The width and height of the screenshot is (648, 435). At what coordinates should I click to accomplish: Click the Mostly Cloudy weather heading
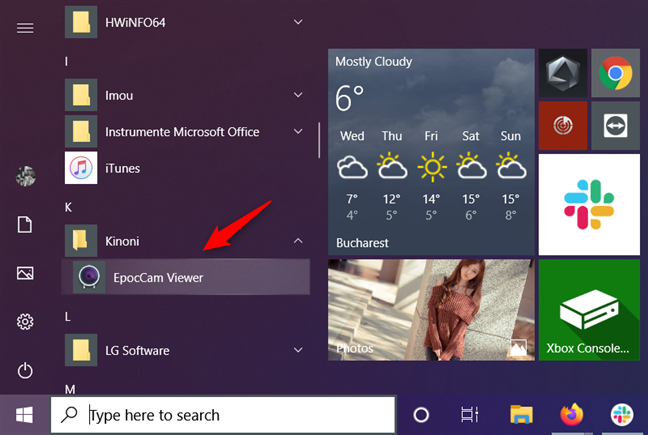point(374,62)
